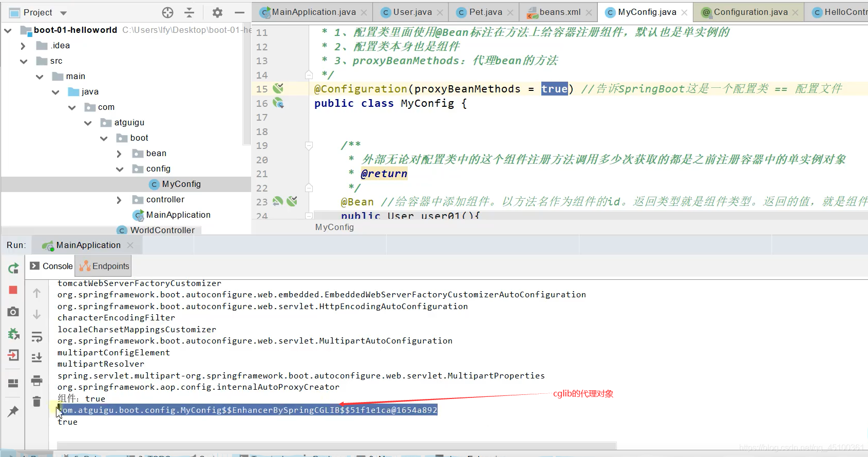The height and width of the screenshot is (457, 868).
Task: Open the Project view dropdown
Action: (63, 13)
